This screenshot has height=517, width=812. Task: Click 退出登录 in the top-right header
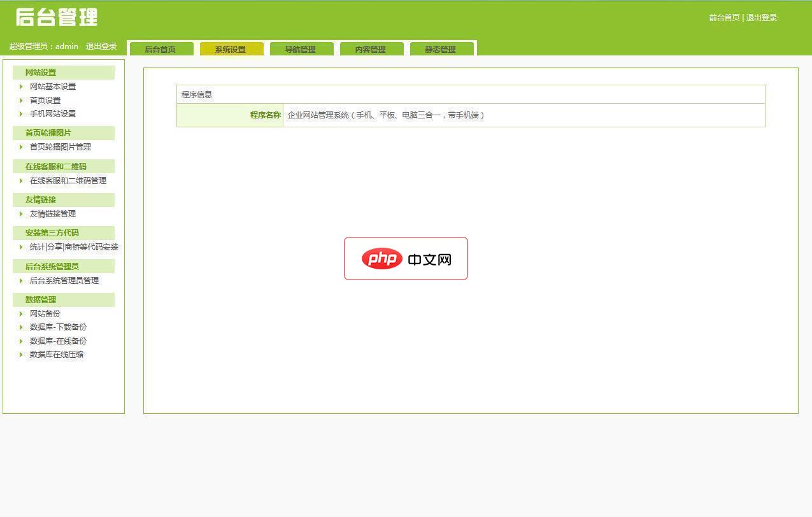click(x=762, y=18)
